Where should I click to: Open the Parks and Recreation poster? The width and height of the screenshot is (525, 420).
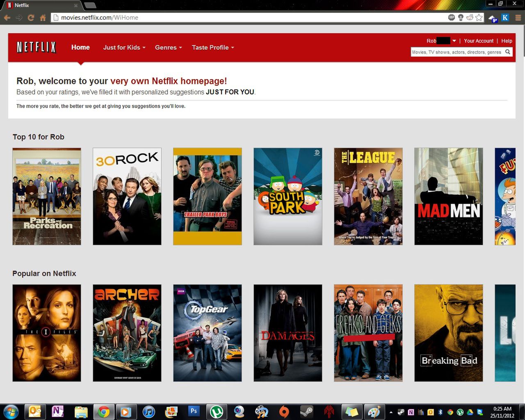click(x=47, y=196)
